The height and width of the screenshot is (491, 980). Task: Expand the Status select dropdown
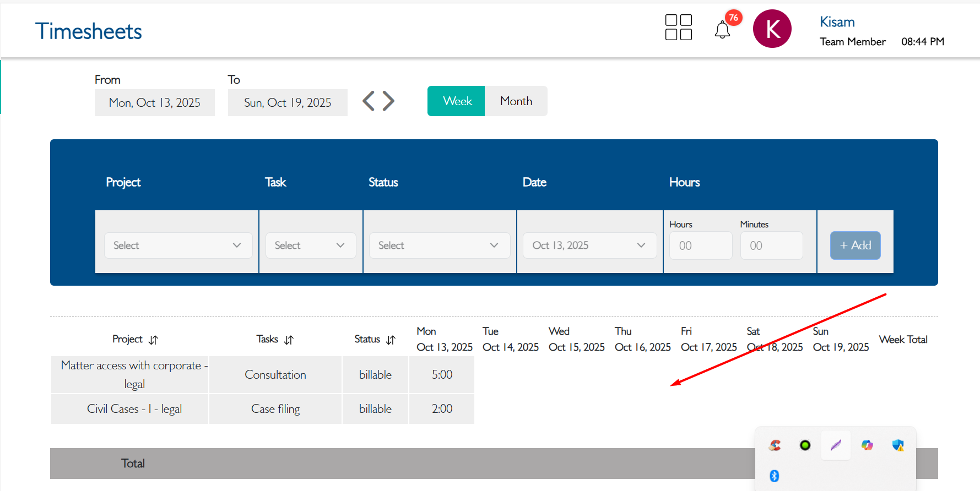[439, 245]
